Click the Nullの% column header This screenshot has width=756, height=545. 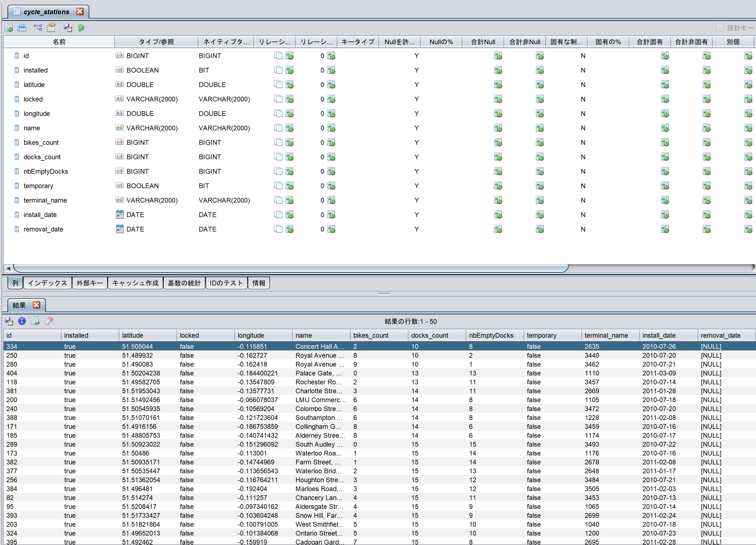pos(441,42)
